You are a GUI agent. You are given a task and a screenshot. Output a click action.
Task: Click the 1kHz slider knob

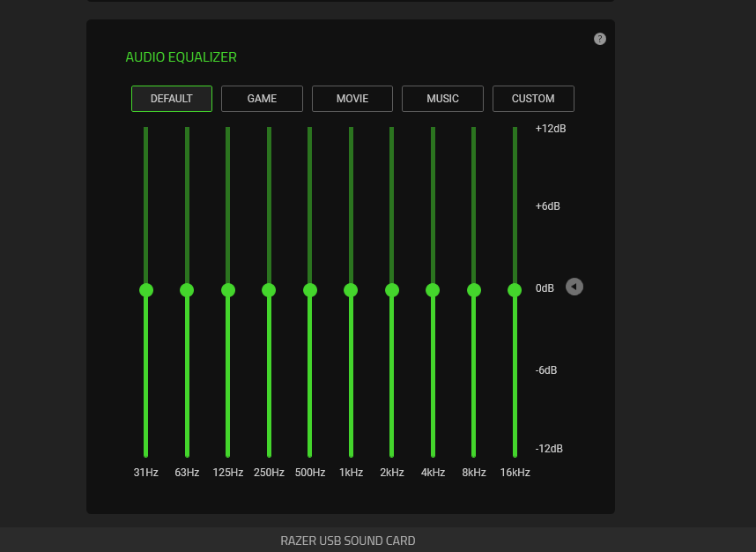(x=351, y=290)
